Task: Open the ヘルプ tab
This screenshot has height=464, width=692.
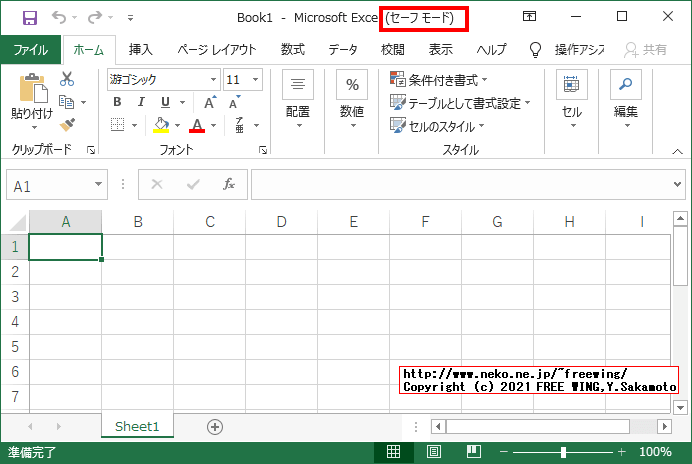Action: click(491, 49)
